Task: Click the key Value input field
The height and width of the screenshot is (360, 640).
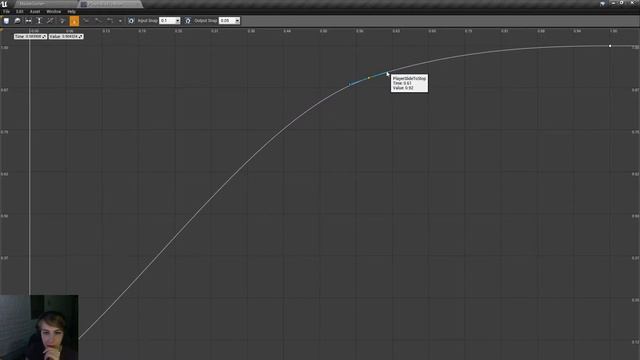Action: point(66,36)
